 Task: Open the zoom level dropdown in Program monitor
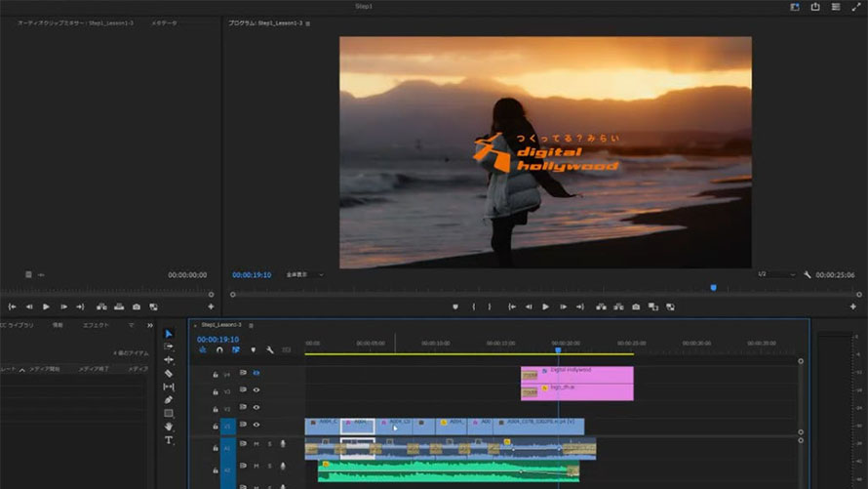click(x=306, y=275)
